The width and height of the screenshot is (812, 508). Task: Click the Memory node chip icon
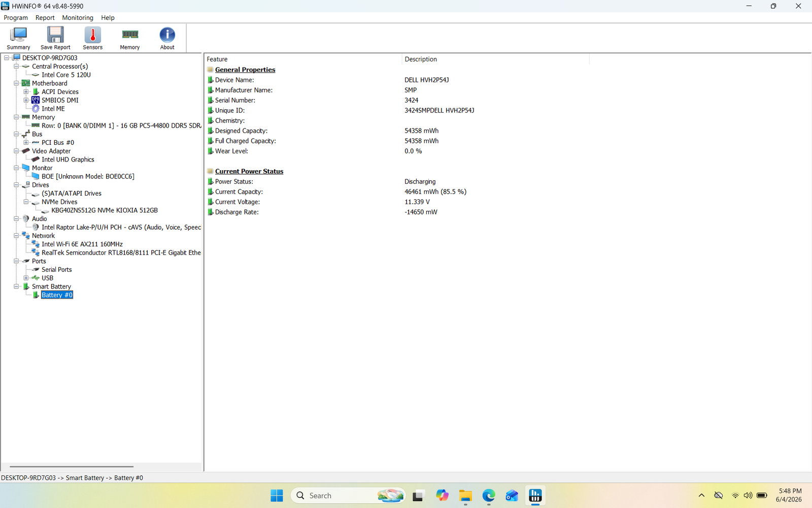[x=26, y=117]
